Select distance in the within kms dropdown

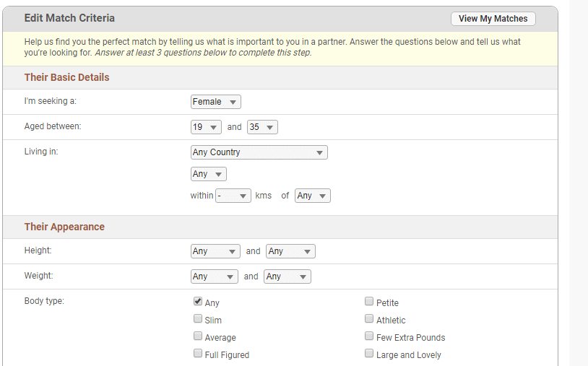[x=233, y=196]
